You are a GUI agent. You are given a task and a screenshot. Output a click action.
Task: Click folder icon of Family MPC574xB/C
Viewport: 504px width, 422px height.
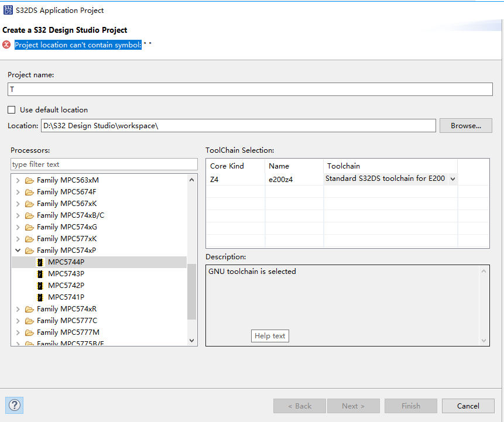[30, 215]
